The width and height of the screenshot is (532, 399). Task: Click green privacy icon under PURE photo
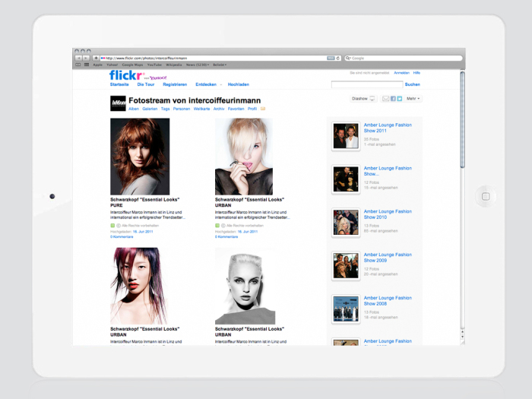pos(112,225)
